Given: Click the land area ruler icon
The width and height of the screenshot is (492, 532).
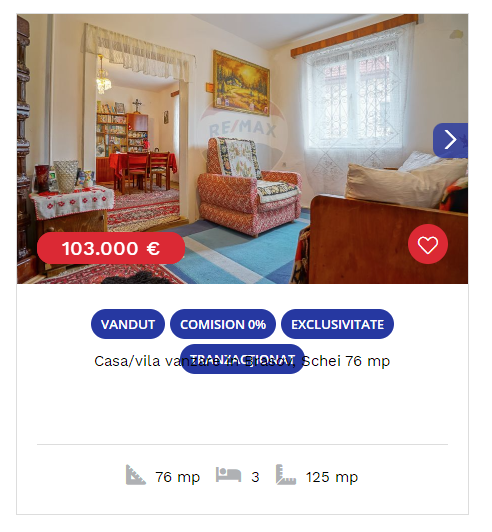Looking at the screenshot, I should [286, 475].
